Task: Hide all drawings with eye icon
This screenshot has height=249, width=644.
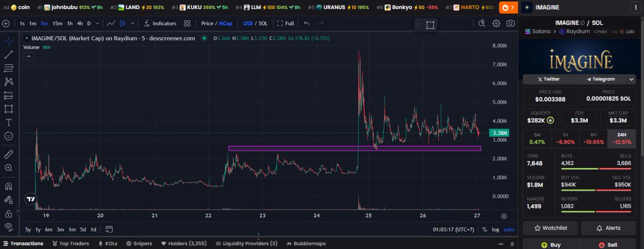Action: pyautogui.click(x=9, y=226)
